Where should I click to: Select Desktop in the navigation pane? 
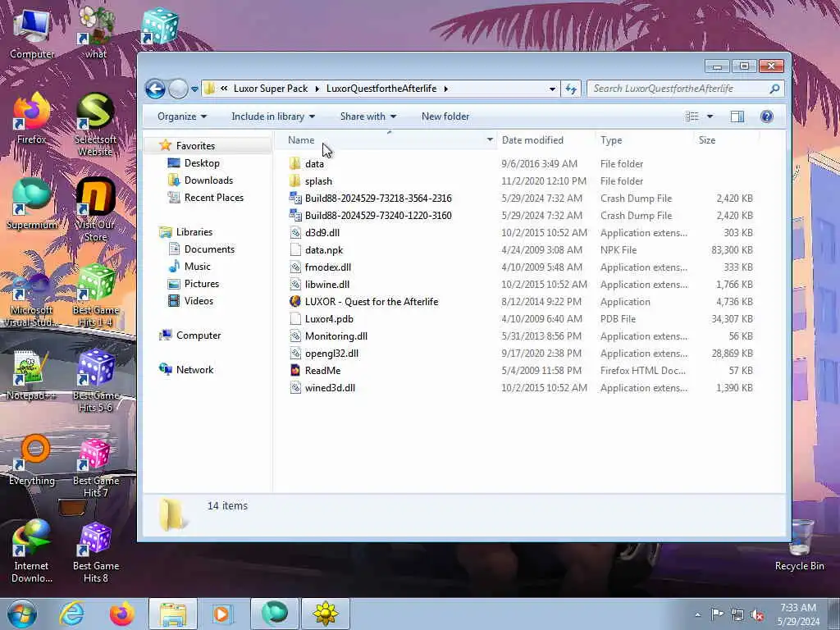pos(202,163)
